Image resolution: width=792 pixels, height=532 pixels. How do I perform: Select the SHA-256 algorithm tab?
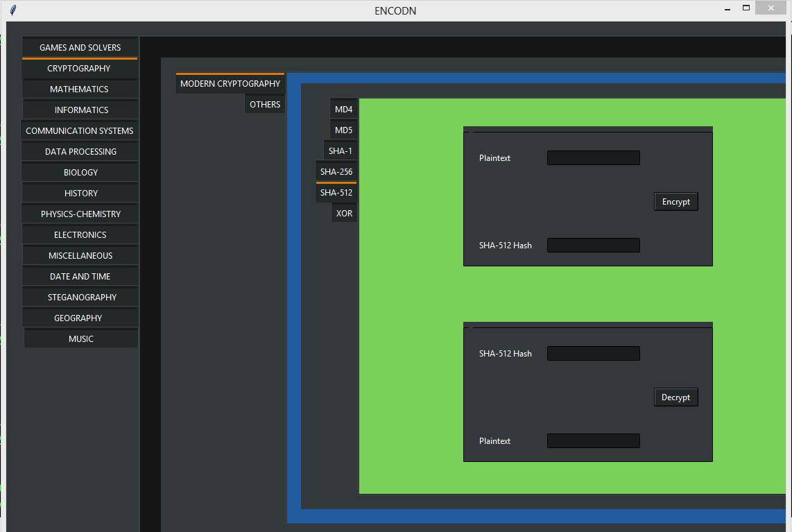pos(336,171)
